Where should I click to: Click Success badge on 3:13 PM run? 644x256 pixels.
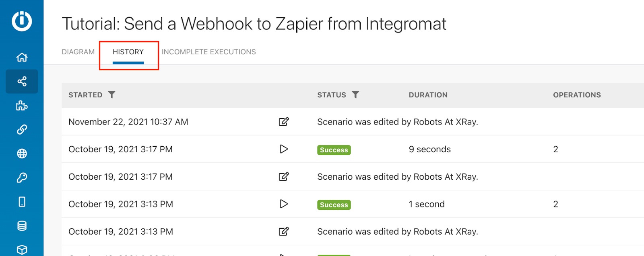[x=334, y=205]
